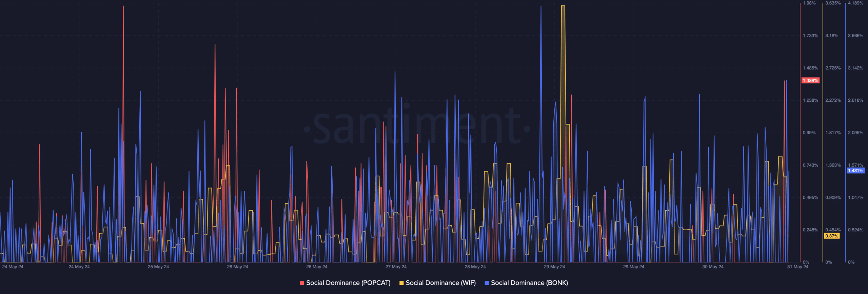Click the 3.666% axis tick label
868x294 pixels.
point(856,36)
